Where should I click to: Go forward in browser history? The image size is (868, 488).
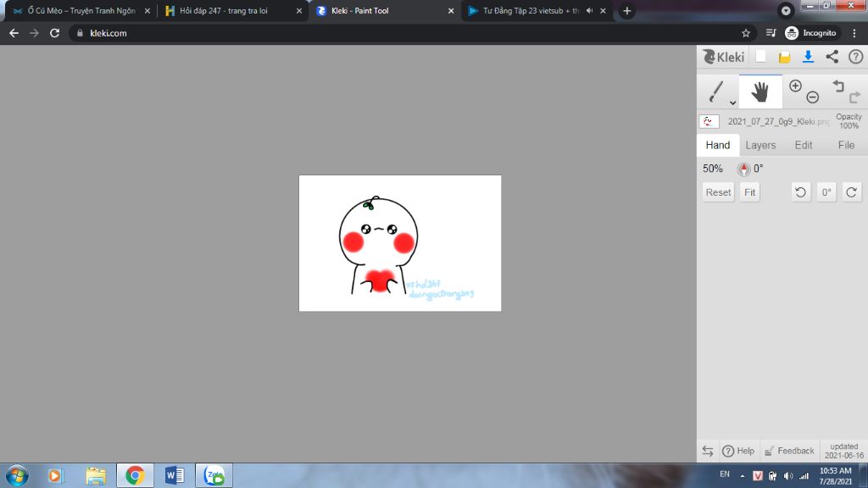click(34, 33)
